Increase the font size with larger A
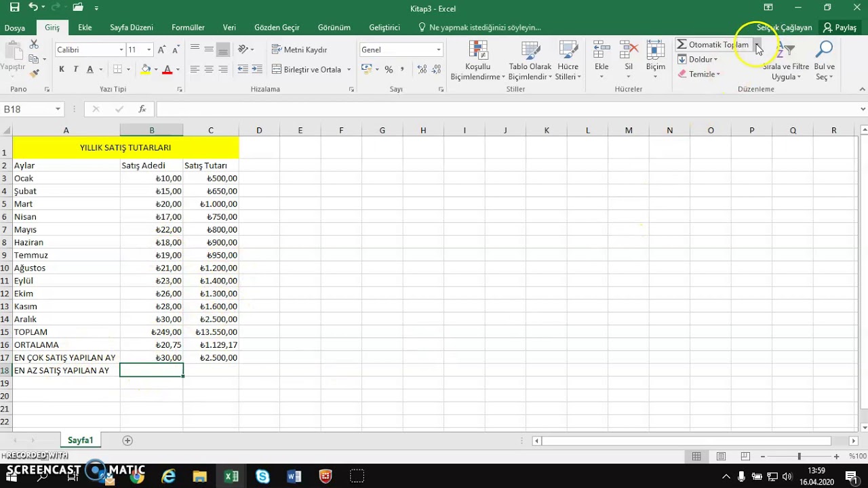Screen dimensions: 868x488 click(161, 49)
